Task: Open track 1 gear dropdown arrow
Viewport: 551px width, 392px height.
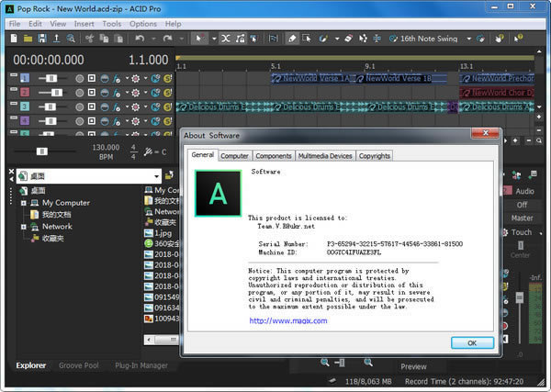Action: (x=145, y=78)
